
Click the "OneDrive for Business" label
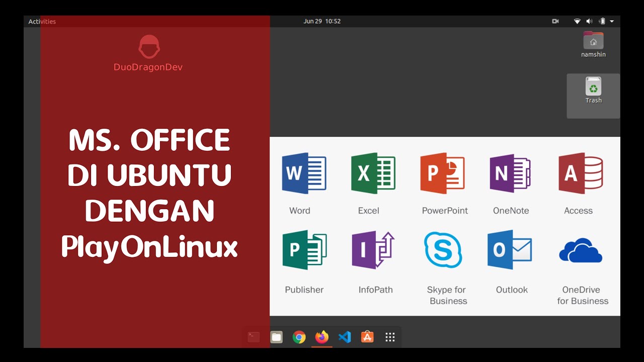[x=583, y=295]
